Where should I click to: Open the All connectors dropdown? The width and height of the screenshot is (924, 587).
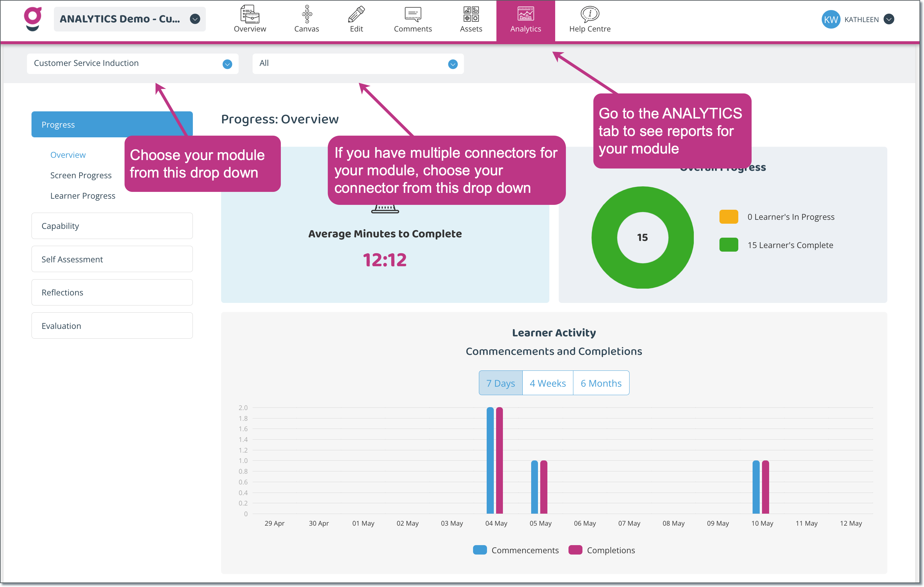(358, 63)
